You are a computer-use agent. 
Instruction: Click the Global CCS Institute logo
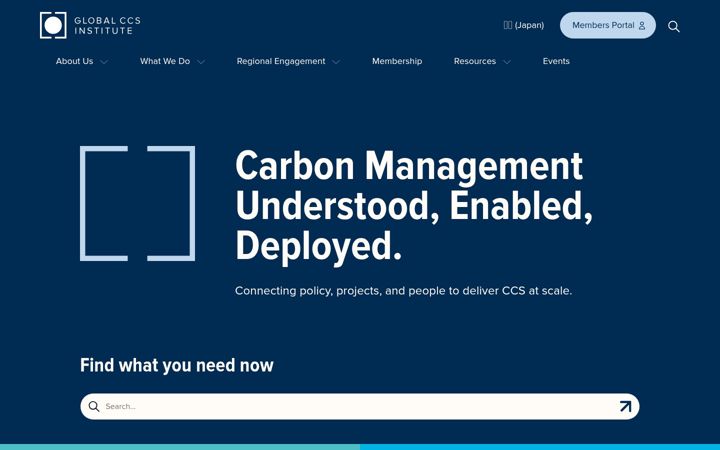90,25
